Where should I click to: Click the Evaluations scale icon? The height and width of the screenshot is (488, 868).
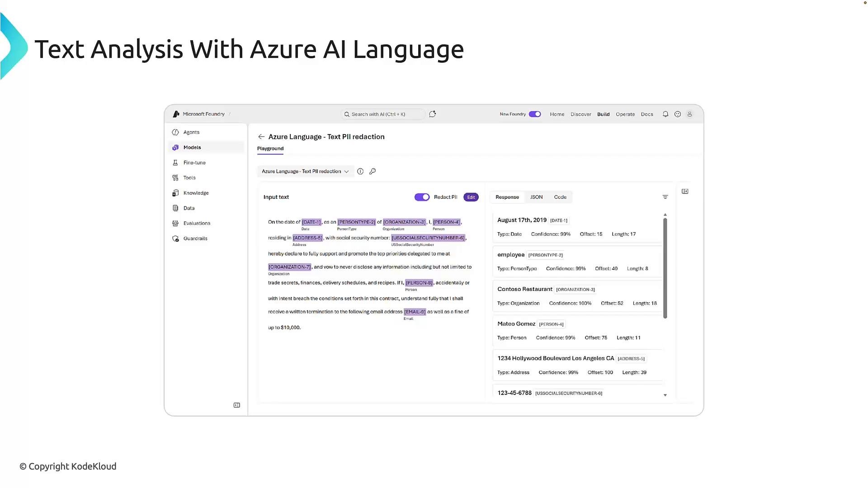coord(175,223)
